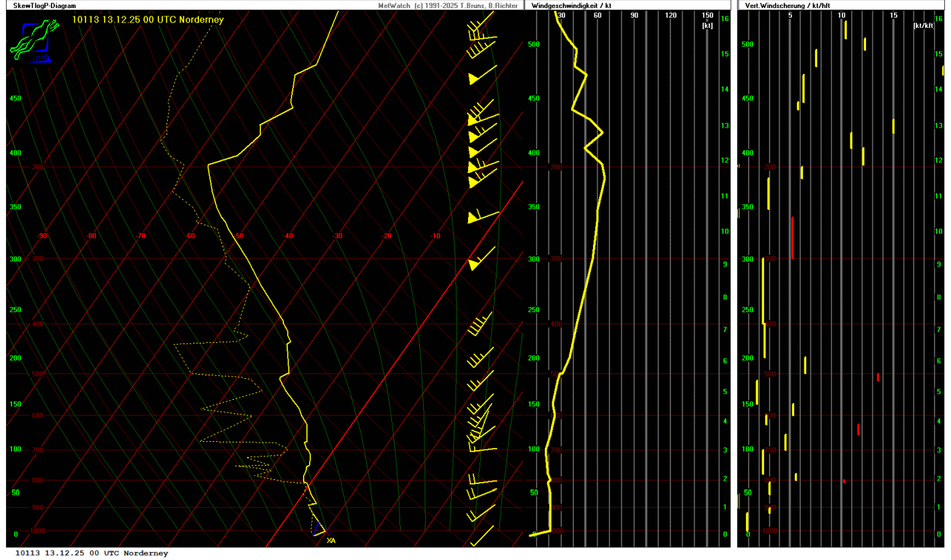
Task: Click the -10 temperature isotherm label
Action: click(x=435, y=236)
